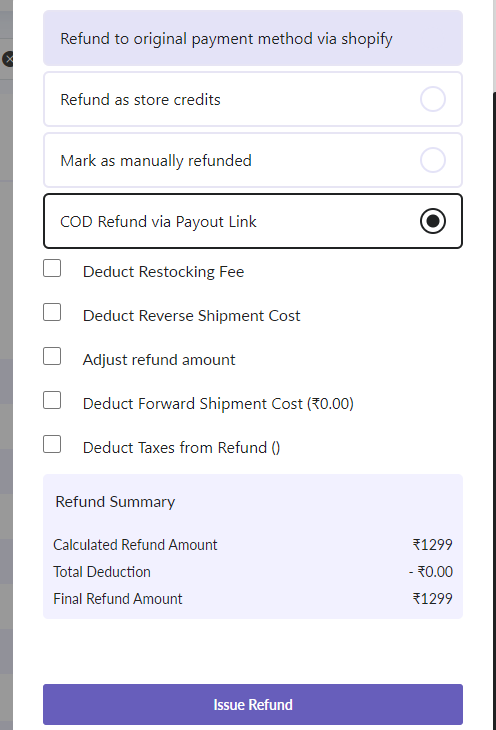
Task: Click the vertical scrollbar on the right
Action: click(x=495, y=410)
